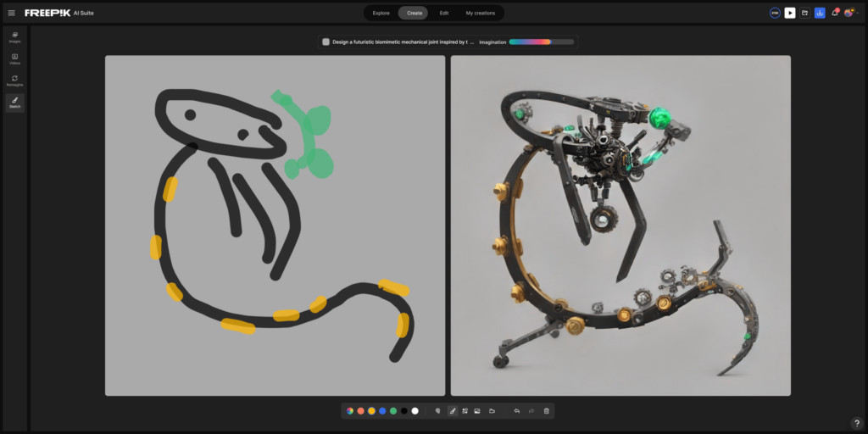Open the hamburger menu

click(12, 13)
